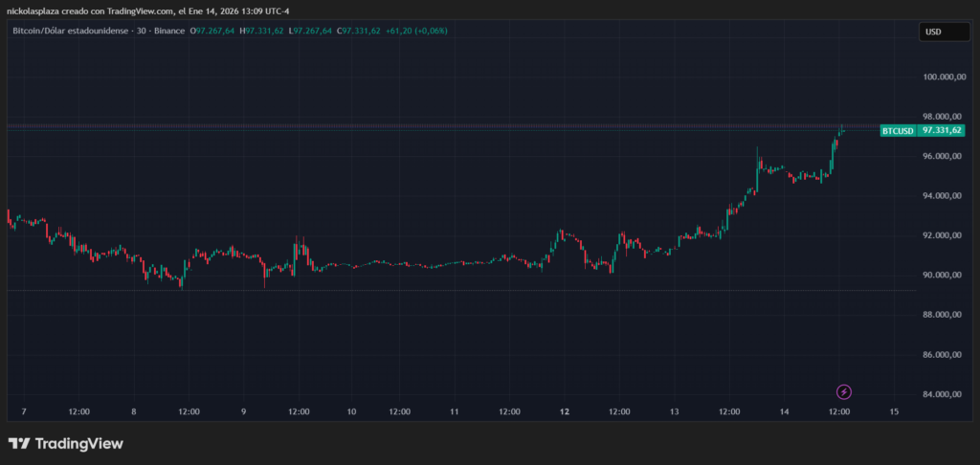Click the 90.000,00 price axis label

(x=940, y=276)
